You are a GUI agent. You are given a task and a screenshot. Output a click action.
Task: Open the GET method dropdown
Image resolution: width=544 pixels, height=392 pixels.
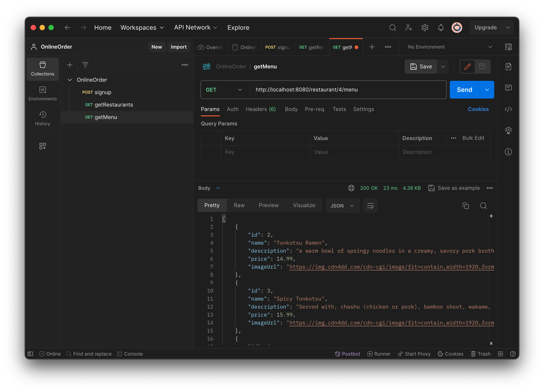coord(224,90)
